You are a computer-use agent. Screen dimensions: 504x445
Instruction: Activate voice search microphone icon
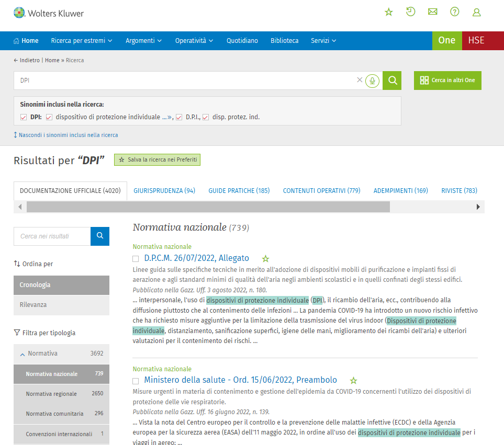pyautogui.click(x=372, y=81)
